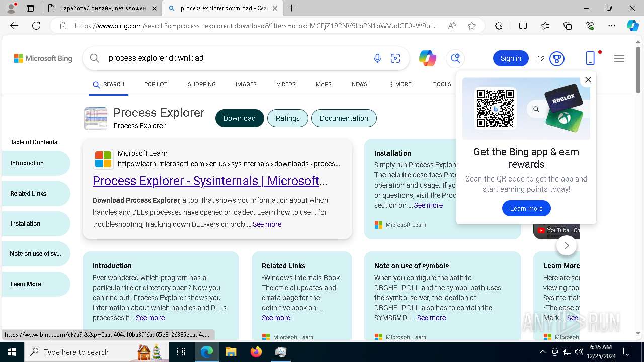Expand See more under Microsoft Learn result
The height and width of the screenshot is (362, 644).
coord(267,224)
